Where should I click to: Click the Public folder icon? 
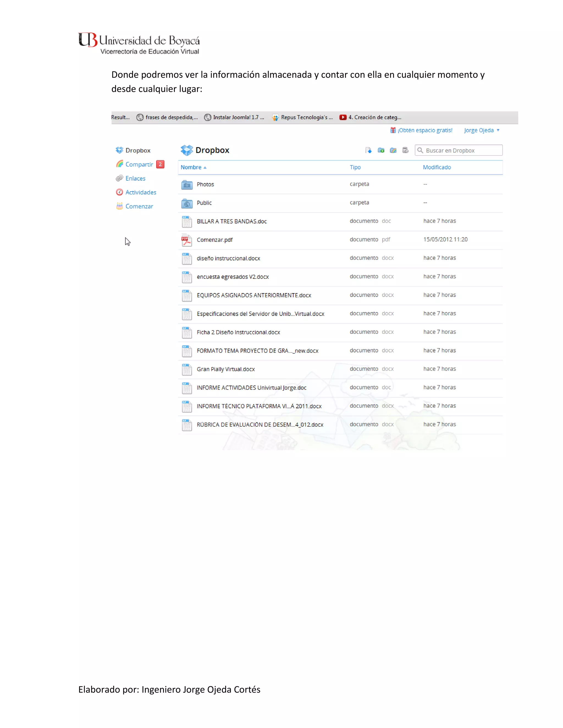pos(187,203)
